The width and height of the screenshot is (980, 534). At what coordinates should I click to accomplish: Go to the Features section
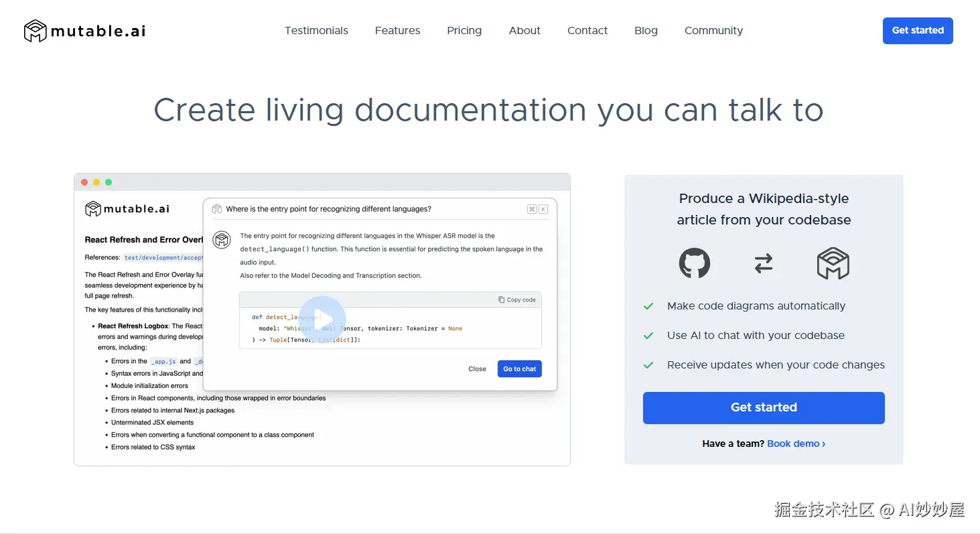pos(397,31)
